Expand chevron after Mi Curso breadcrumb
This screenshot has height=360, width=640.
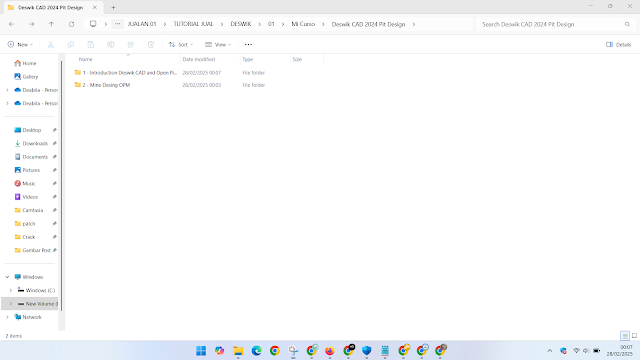(323, 24)
